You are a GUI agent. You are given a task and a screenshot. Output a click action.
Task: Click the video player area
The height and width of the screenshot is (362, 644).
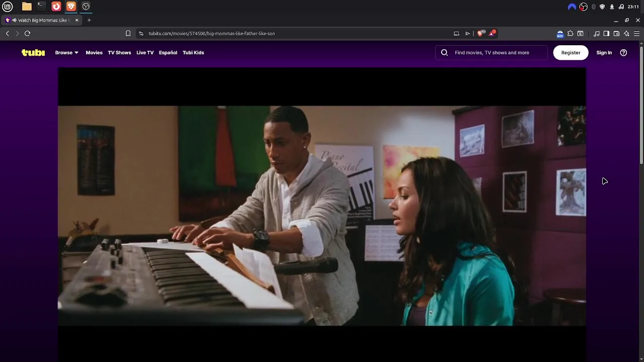pos(322,215)
